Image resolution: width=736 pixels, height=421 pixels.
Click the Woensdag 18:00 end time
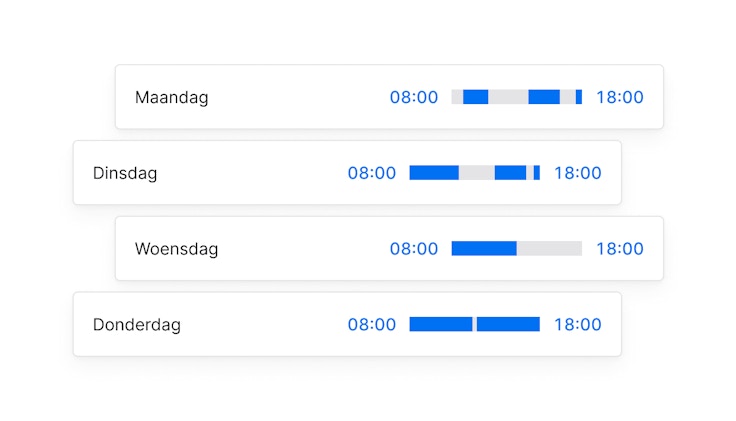coord(620,249)
